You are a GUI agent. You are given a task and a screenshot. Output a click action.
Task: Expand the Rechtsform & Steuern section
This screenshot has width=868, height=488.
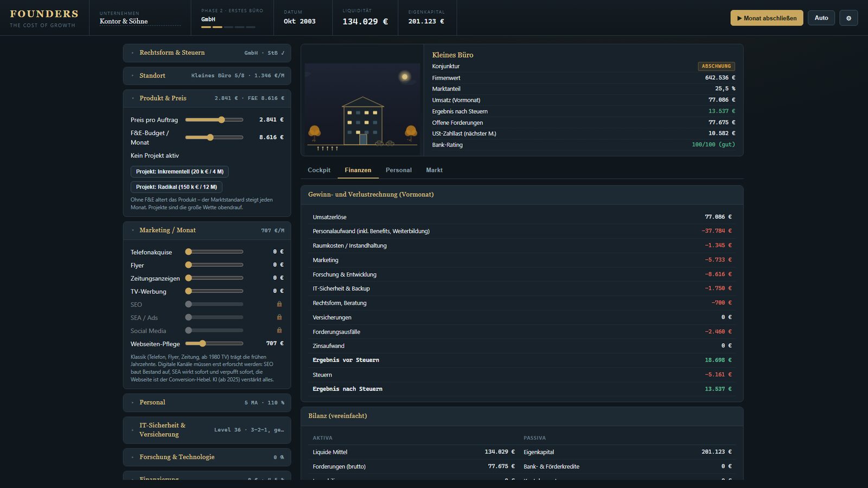coord(207,53)
